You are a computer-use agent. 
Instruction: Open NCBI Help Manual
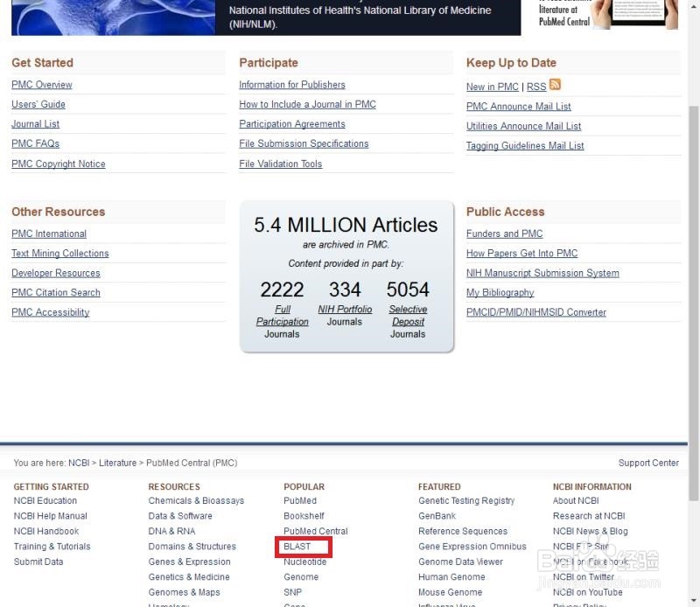click(x=51, y=516)
